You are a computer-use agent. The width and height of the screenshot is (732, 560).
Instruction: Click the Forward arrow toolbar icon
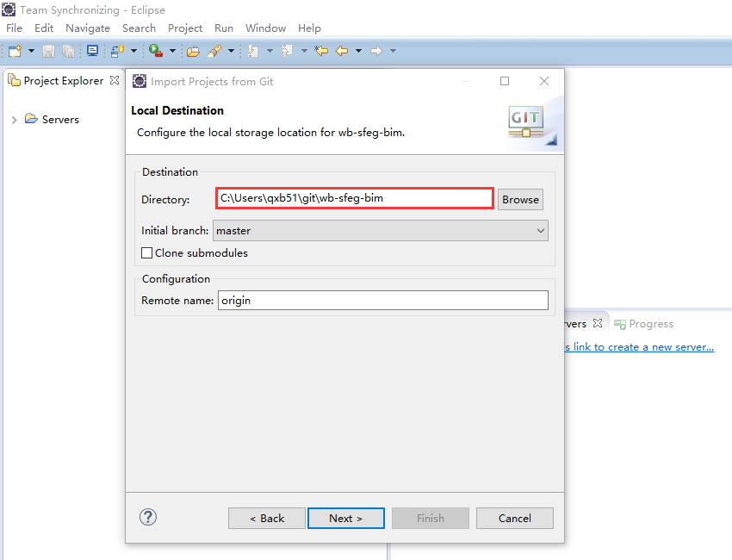point(375,51)
